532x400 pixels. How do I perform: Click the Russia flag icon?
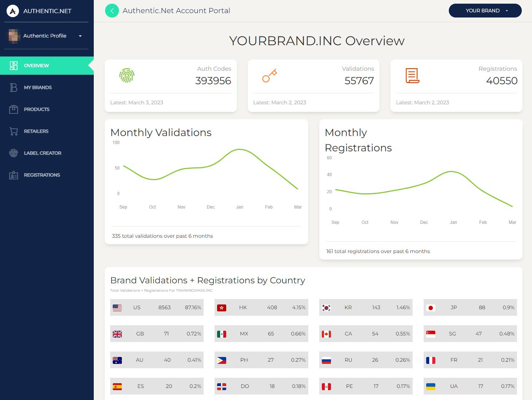[x=326, y=360]
